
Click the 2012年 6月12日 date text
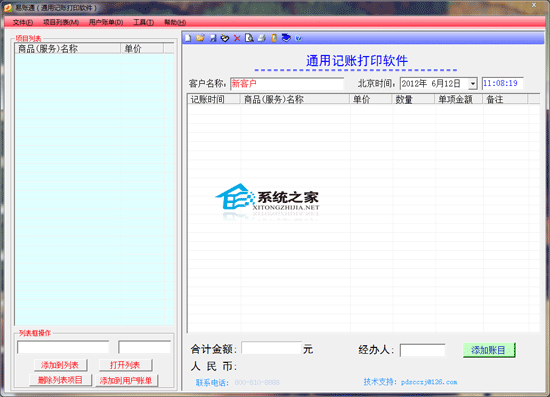click(x=431, y=83)
